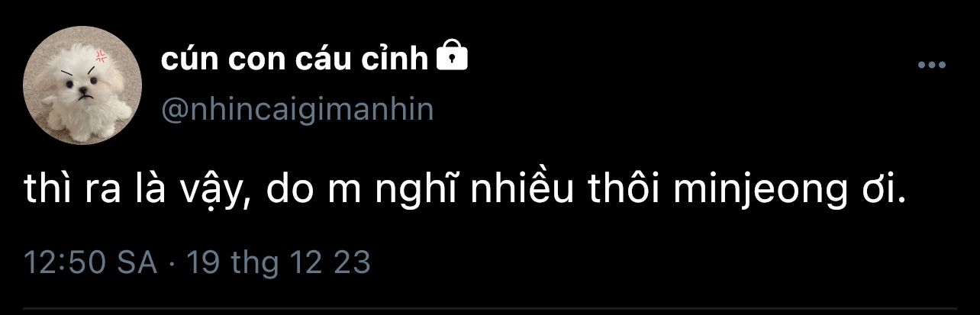Click the padlock protected-account icon

(x=451, y=57)
